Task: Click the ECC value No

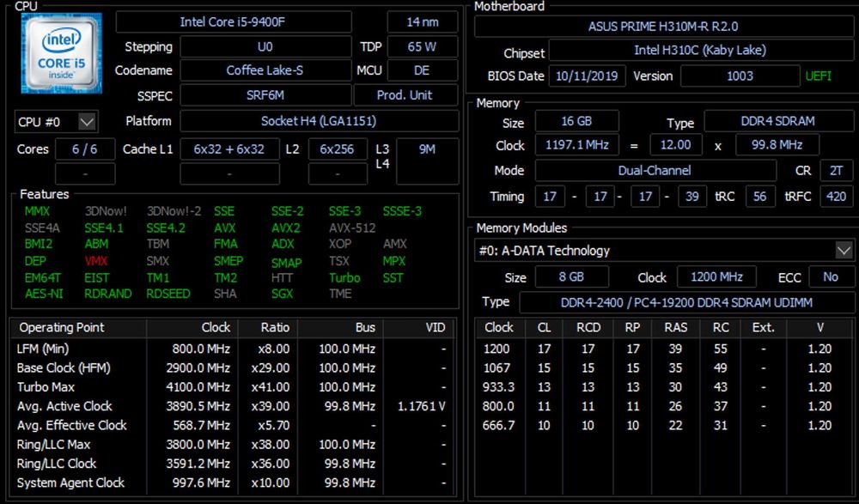Action: [831, 276]
